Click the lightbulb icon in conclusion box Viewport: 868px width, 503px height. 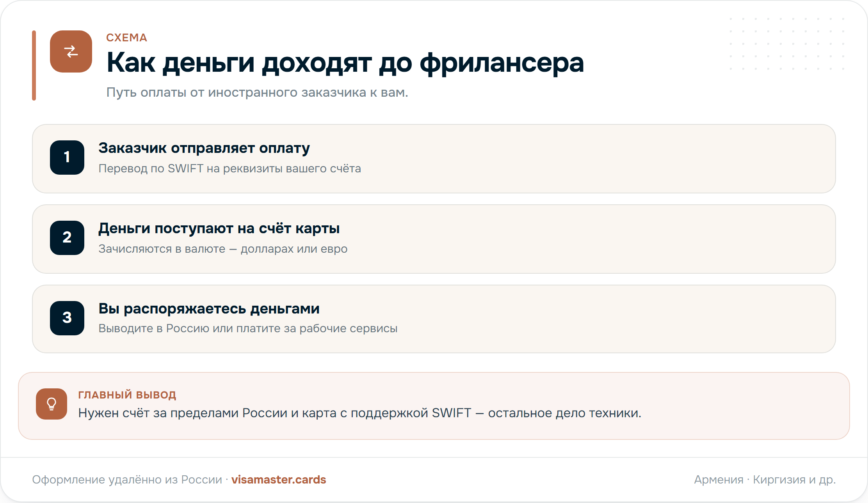(x=52, y=404)
